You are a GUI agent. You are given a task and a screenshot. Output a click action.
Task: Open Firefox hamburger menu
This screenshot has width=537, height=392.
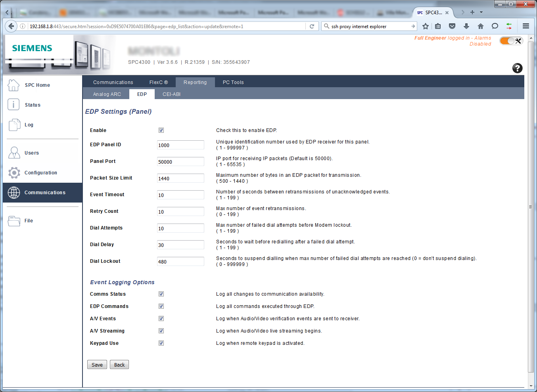point(526,26)
